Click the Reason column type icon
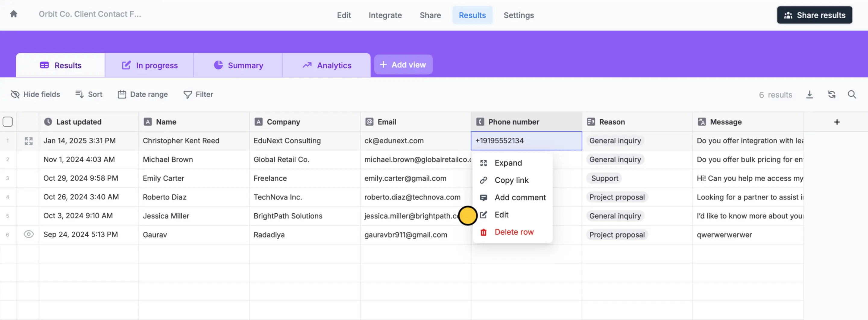 click(591, 122)
